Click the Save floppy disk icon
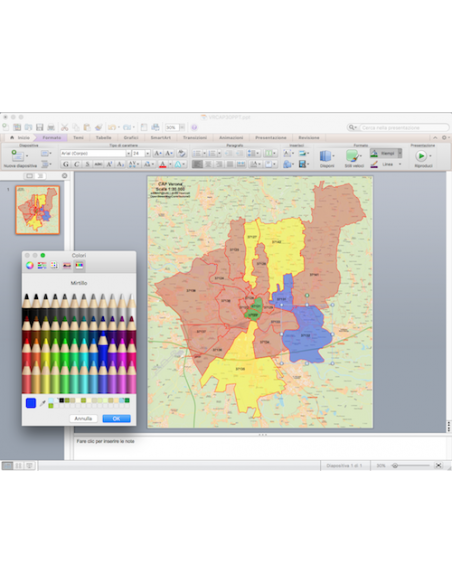452x584 pixels. [x=39, y=127]
